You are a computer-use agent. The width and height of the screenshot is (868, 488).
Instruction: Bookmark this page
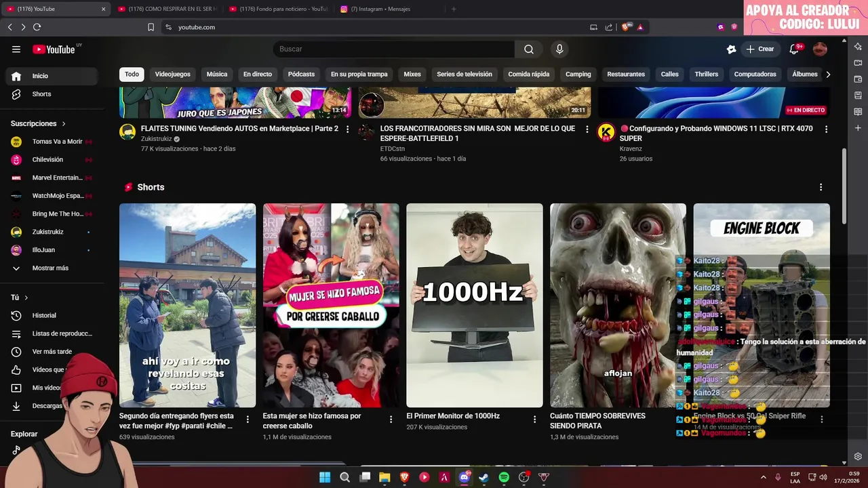pyautogui.click(x=151, y=27)
